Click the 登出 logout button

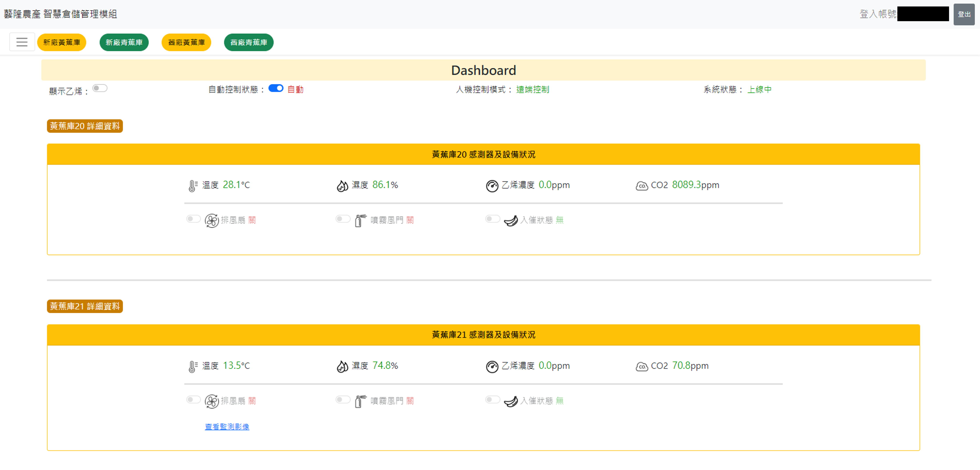964,14
